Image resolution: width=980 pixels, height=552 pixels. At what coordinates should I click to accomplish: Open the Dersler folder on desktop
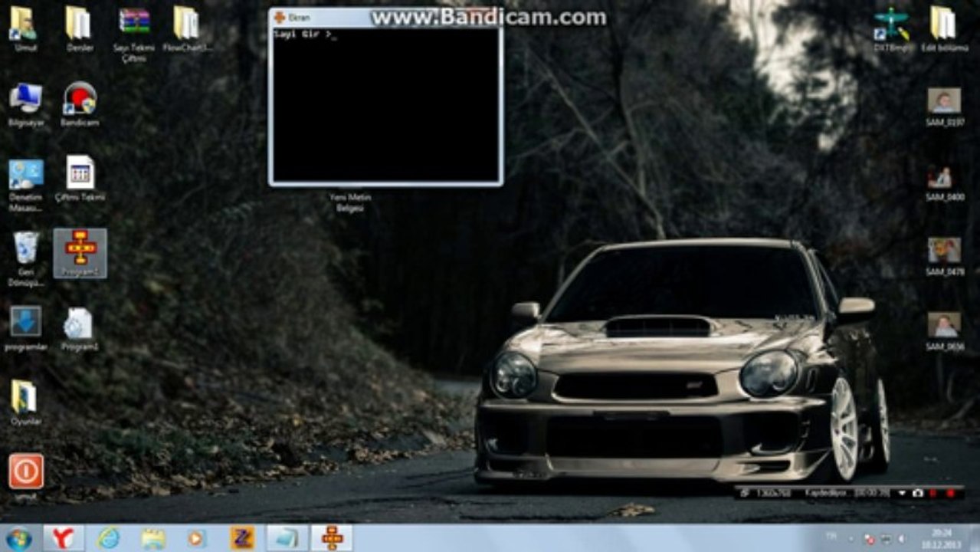tap(79, 29)
